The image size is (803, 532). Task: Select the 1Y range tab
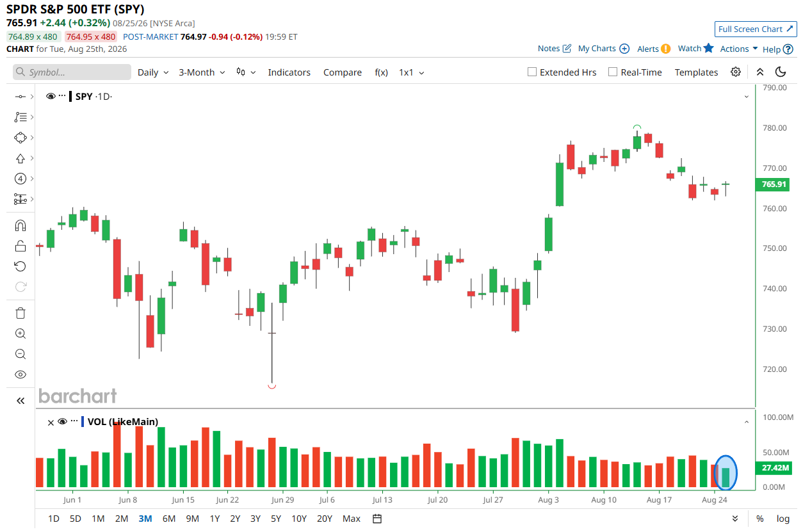click(x=215, y=519)
